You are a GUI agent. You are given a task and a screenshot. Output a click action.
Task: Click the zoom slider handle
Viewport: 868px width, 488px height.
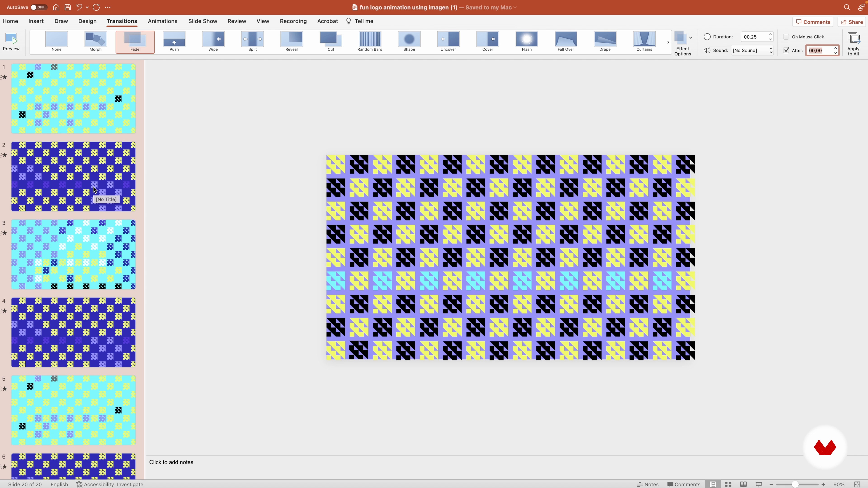[x=795, y=484]
